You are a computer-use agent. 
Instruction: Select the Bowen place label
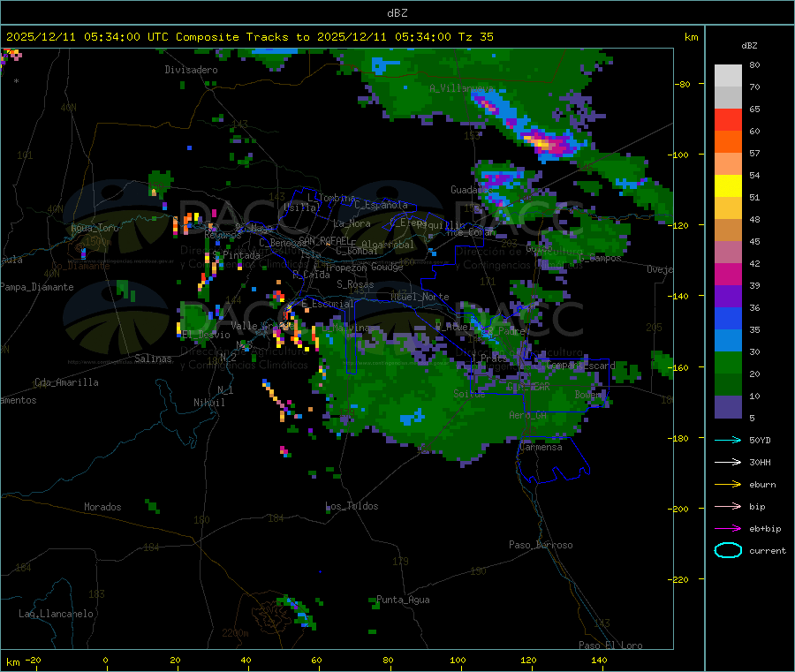[587, 394]
